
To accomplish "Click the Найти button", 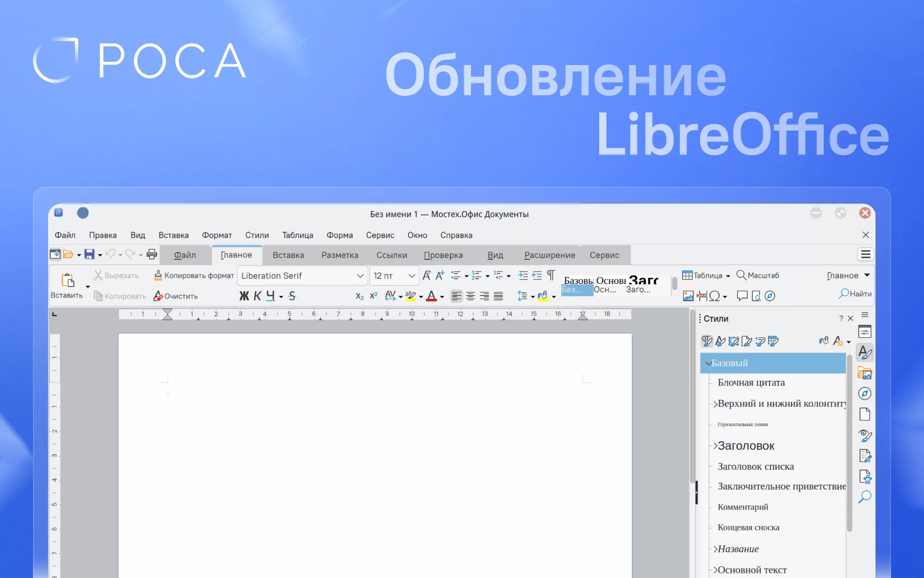I will coord(855,294).
